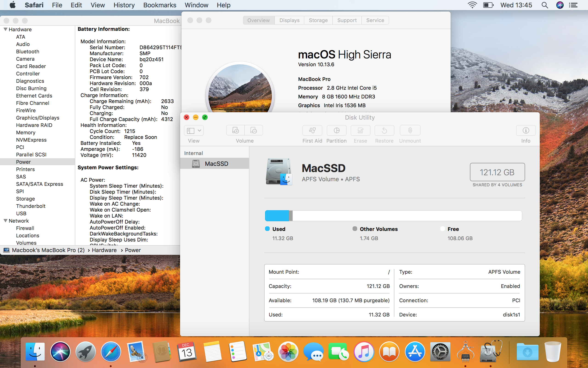The image size is (588, 368).
Task: Open Notes from the Dock
Action: click(212, 352)
